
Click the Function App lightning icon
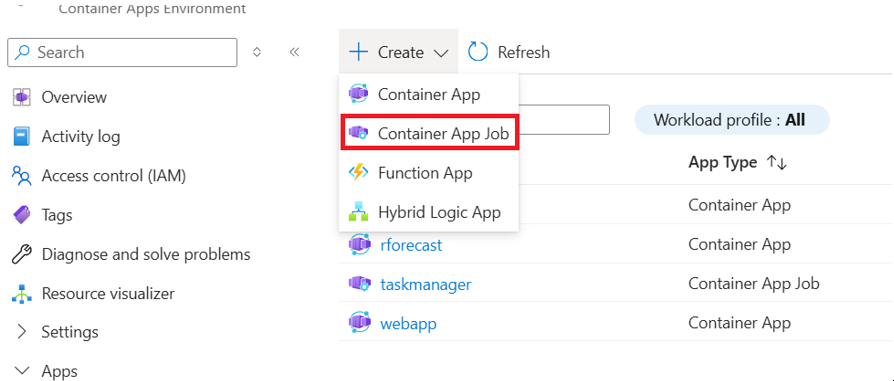pyautogui.click(x=359, y=173)
